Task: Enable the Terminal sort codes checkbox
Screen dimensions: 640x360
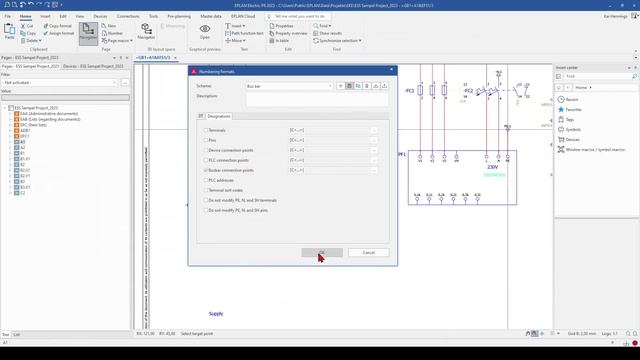Action: [x=206, y=190]
